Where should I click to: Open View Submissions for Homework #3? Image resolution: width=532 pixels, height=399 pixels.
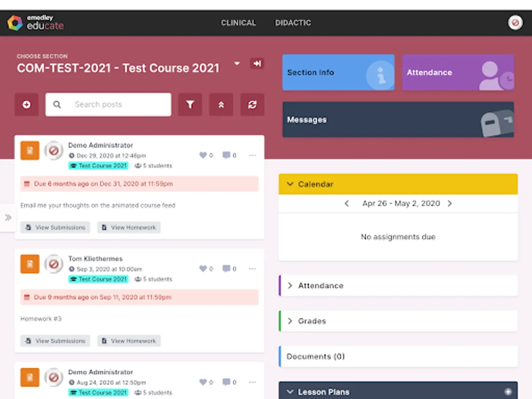click(x=55, y=340)
